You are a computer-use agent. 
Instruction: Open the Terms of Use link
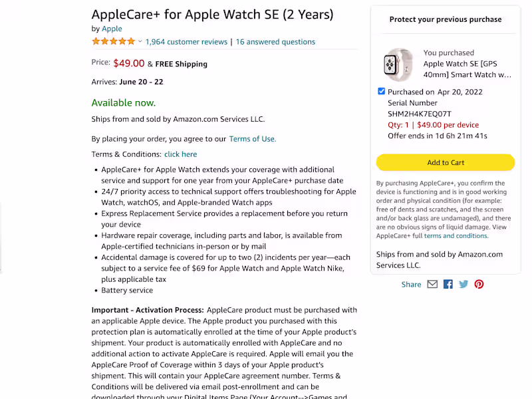click(x=252, y=139)
